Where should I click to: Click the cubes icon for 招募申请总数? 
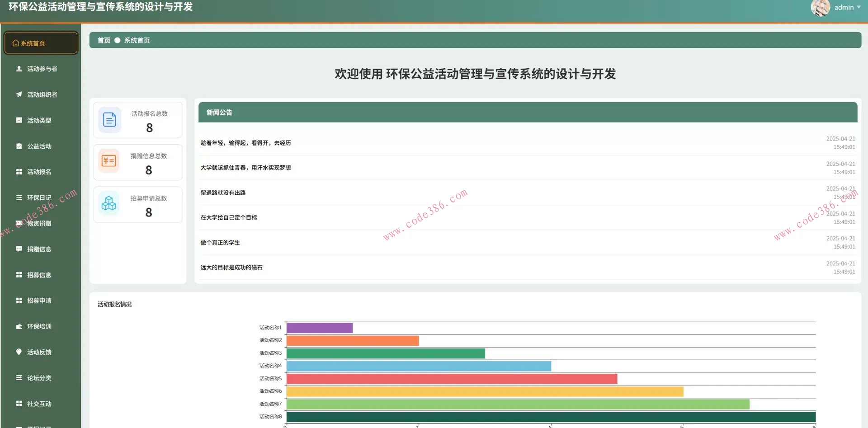(109, 203)
